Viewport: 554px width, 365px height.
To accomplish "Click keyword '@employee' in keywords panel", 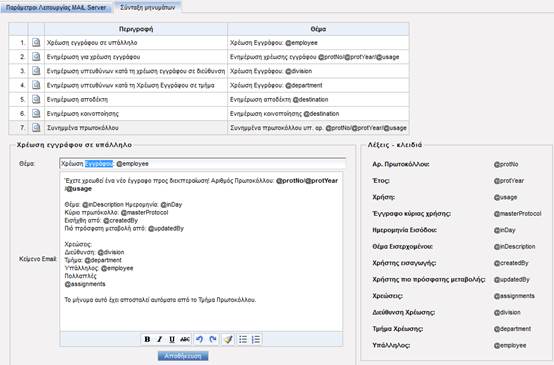I will 510,345.
